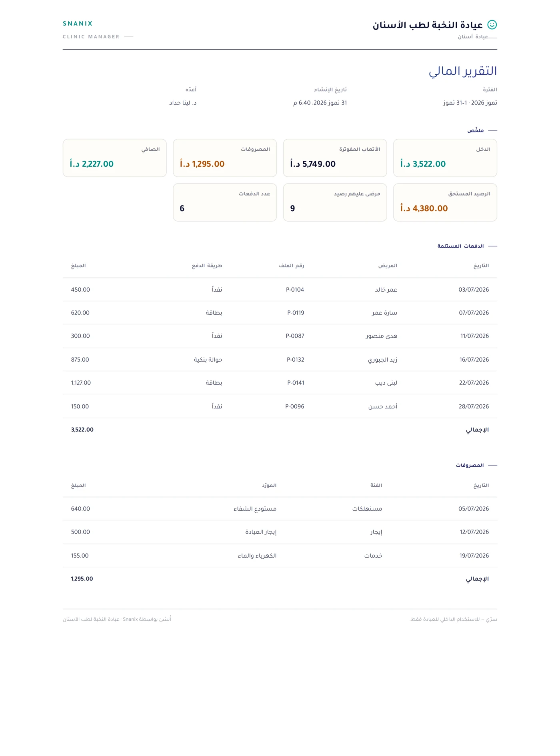The width and height of the screenshot is (560, 756).
Task: Click patient name عمر خالد
Action: point(386,290)
